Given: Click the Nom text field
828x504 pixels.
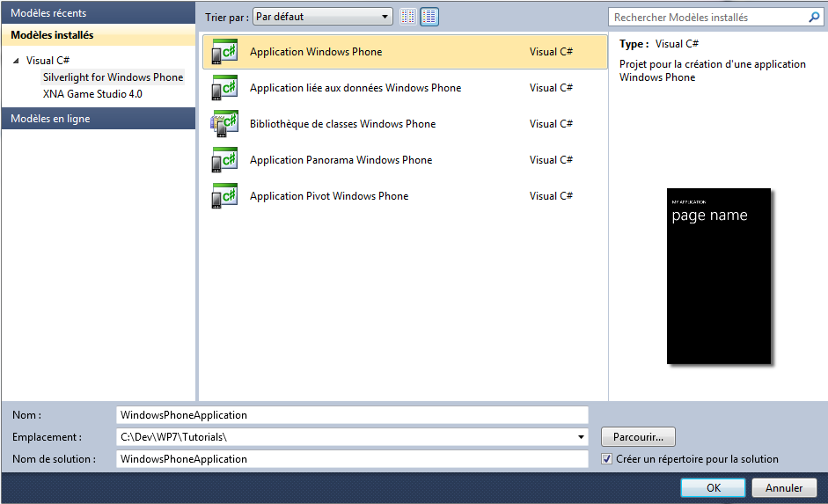Looking at the screenshot, I should click(352, 415).
